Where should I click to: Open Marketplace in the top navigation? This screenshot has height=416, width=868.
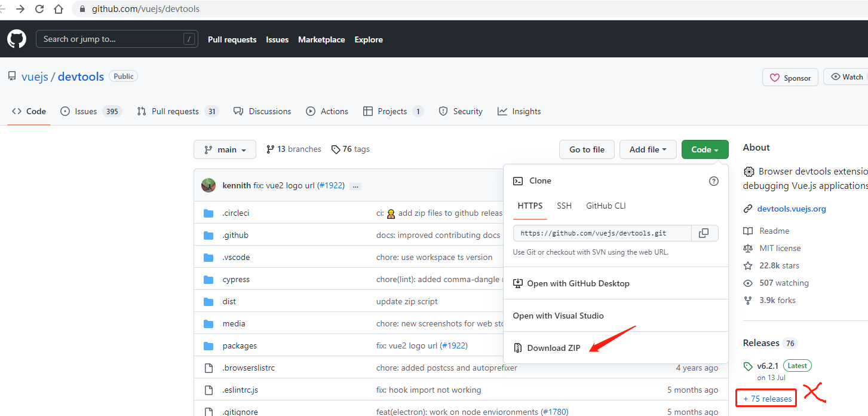[321, 39]
